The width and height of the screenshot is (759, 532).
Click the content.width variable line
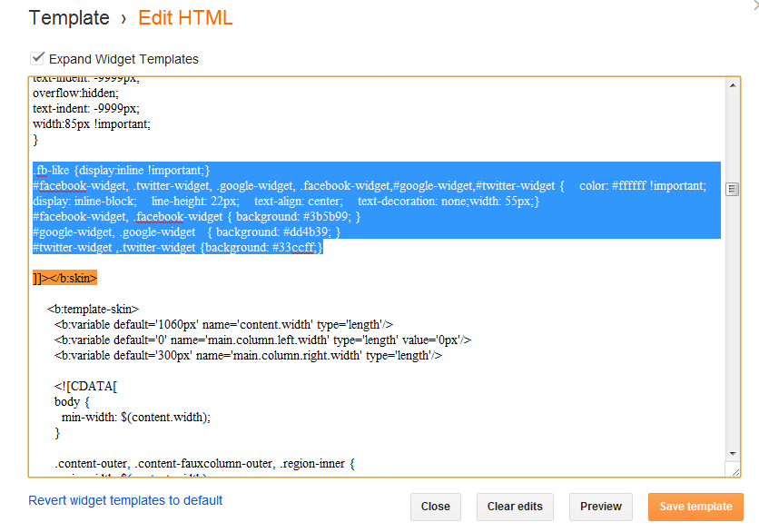point(223,324)
